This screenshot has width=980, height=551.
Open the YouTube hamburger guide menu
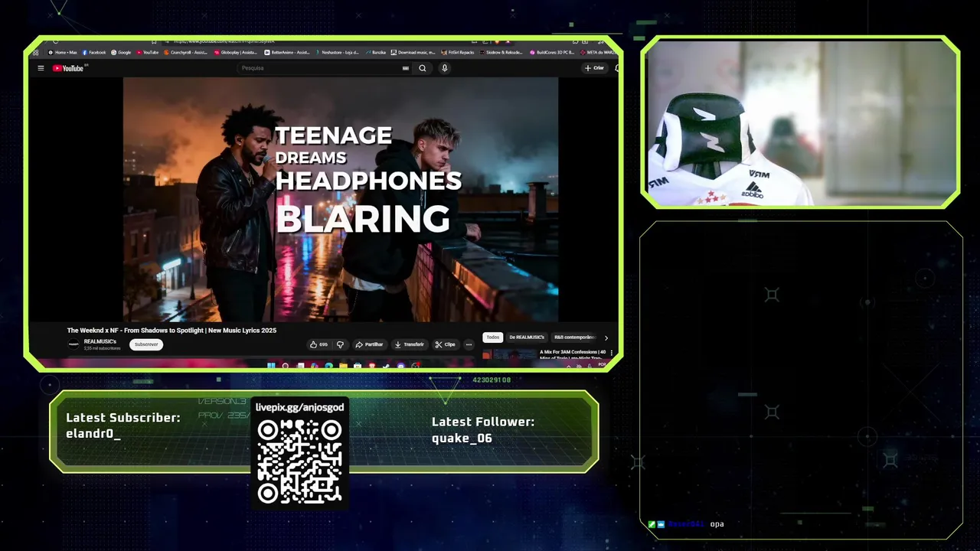pos(41,68)
